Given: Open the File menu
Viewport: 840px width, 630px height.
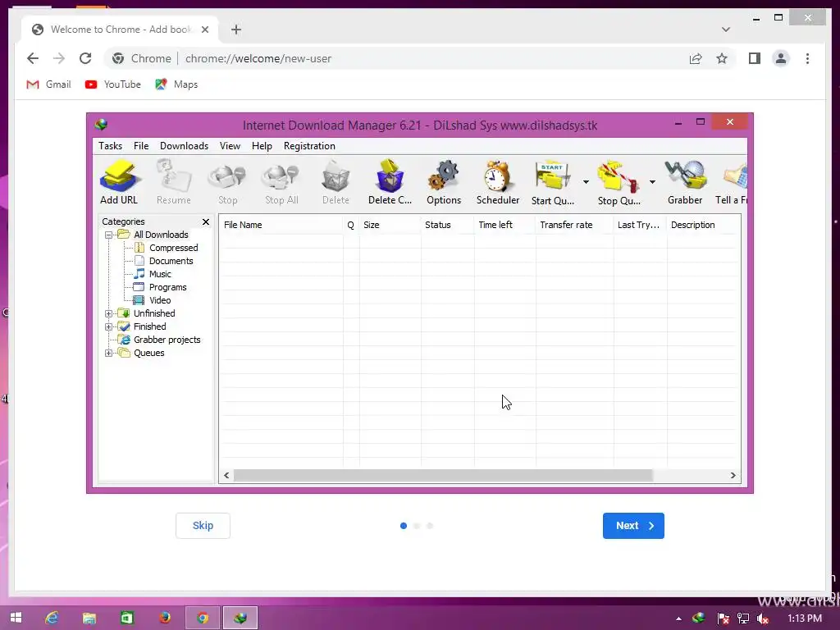Looking at the screenshot, I should (x=141, y=146).
